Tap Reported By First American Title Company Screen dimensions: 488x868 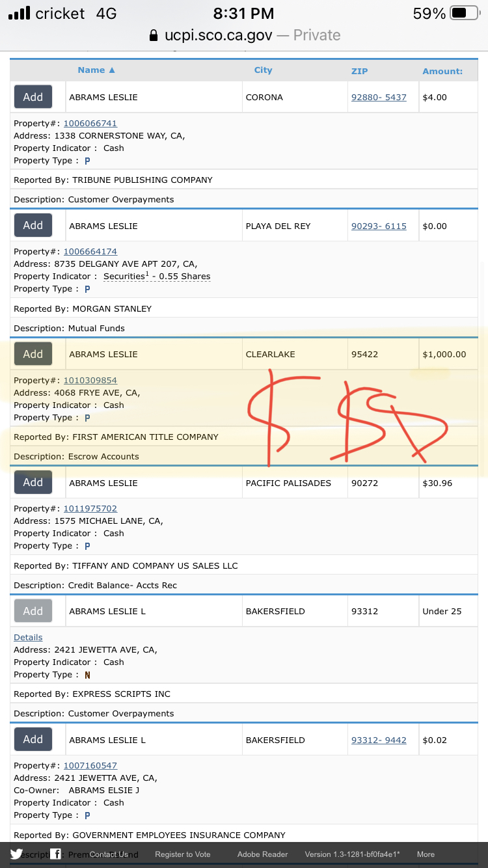pyautogui.click(x=116, y=437)
